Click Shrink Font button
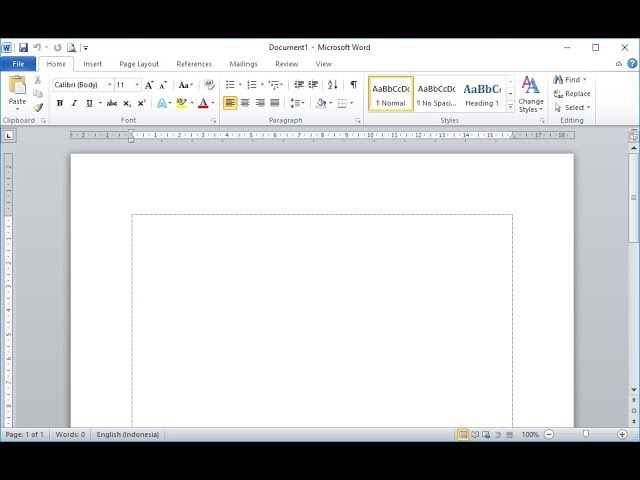The width and height of the screenshot is (640, 480). (x=163, y=85)
